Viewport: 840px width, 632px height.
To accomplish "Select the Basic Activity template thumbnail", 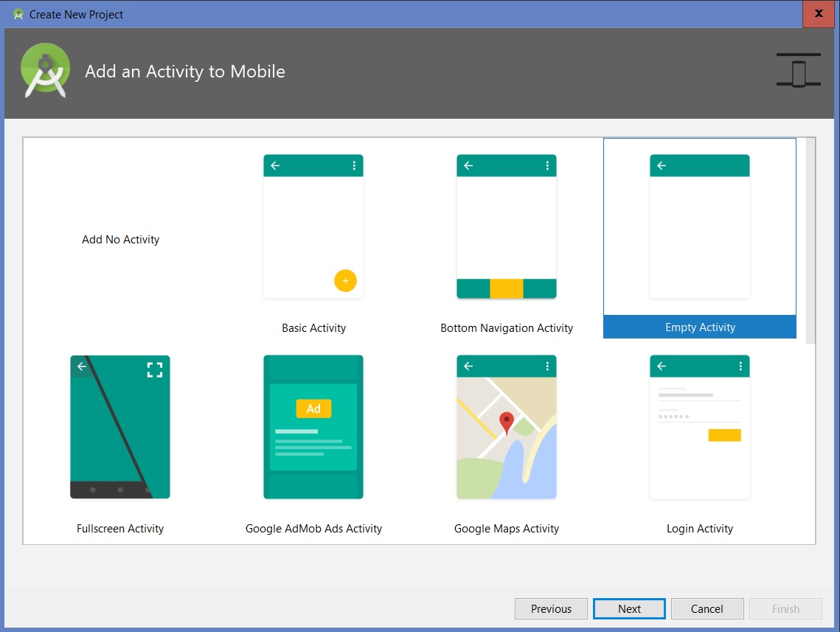I will (313, 227).
